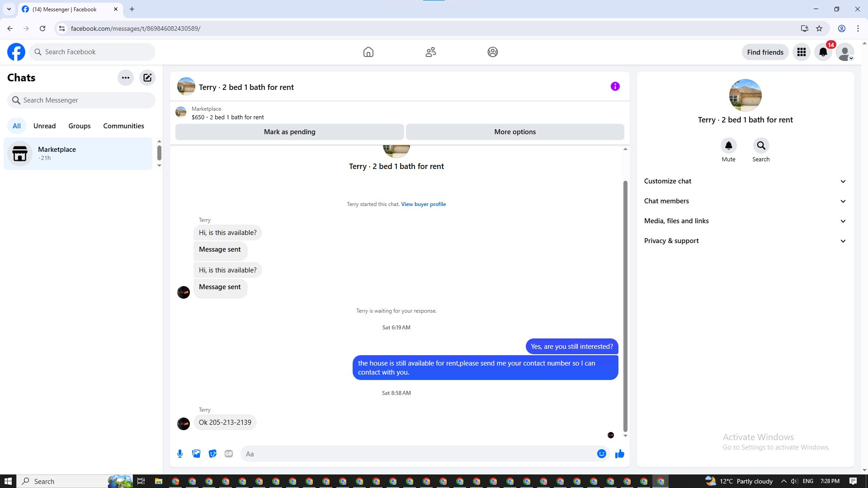Click the More options button
Screen dimensions: 868x488
(x=515, y=132)
